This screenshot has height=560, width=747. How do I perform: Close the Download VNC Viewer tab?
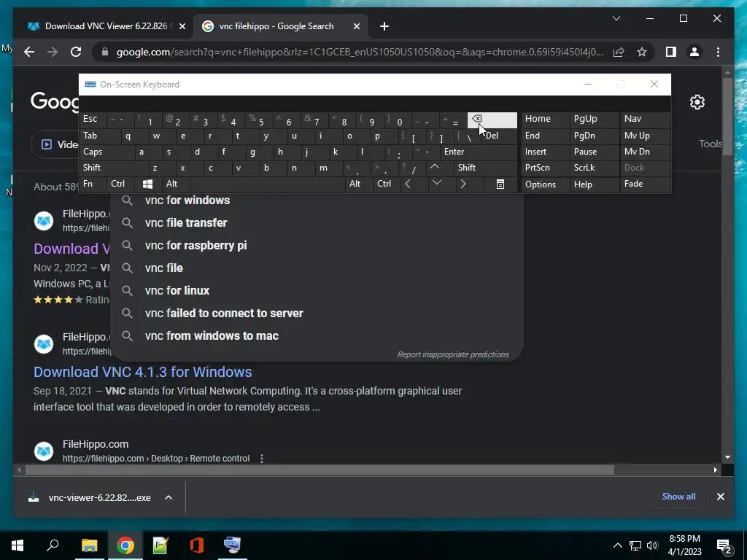click(x=182, y=26)
